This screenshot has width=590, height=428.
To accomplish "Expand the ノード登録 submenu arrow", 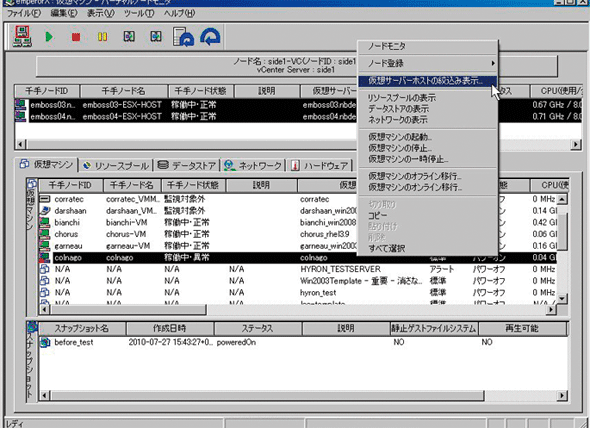I will click(x=493, y=63).
